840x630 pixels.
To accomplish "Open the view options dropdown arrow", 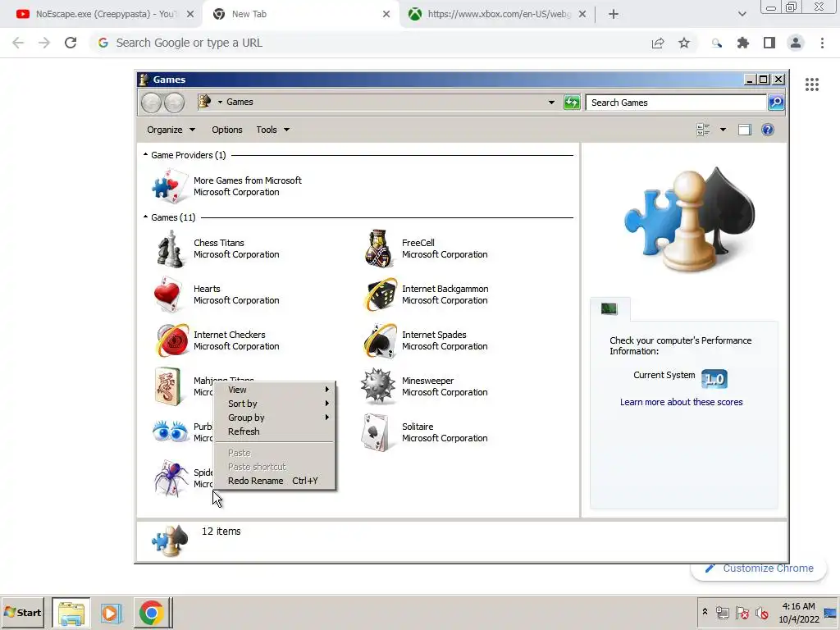I will (724, 130).
